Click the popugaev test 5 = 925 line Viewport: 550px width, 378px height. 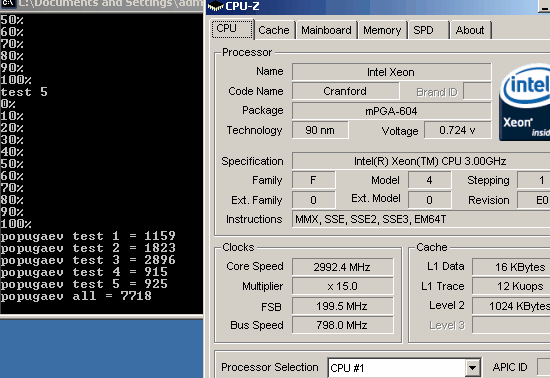[x=84, y=284]
